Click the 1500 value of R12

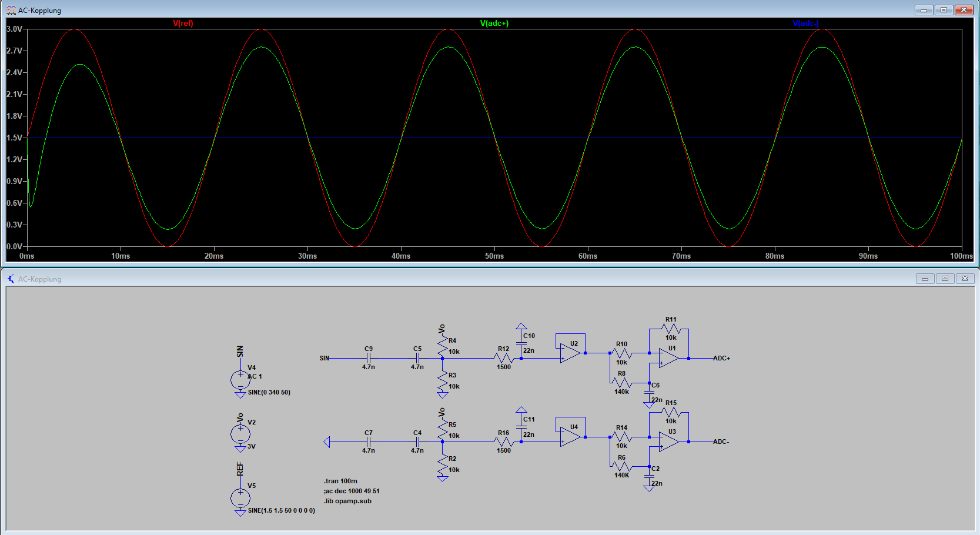coord(504,367)
